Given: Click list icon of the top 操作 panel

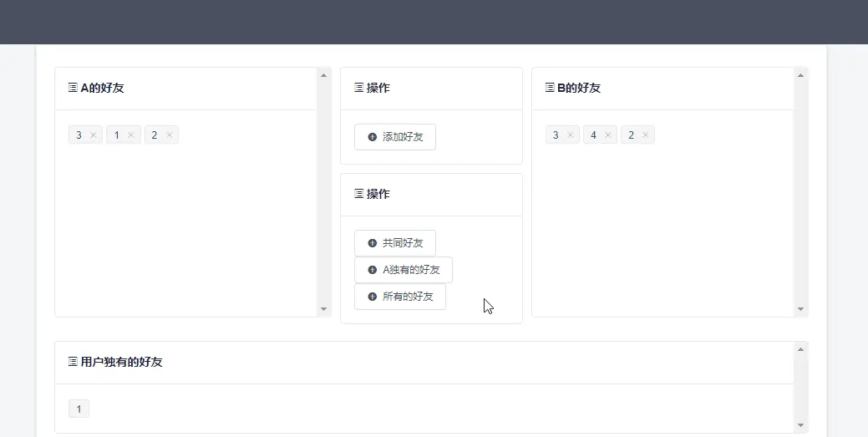Looking at the screenshot, I should (x=358, y=88).
